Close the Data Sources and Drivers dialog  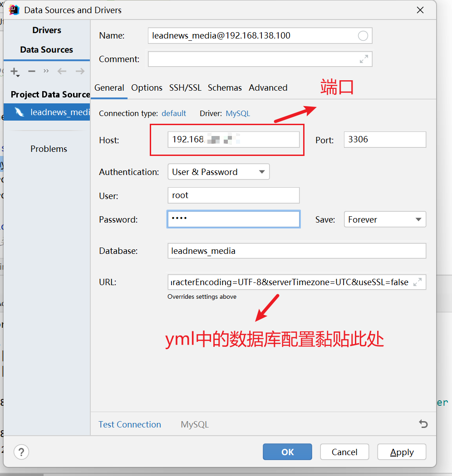[420, 10]
